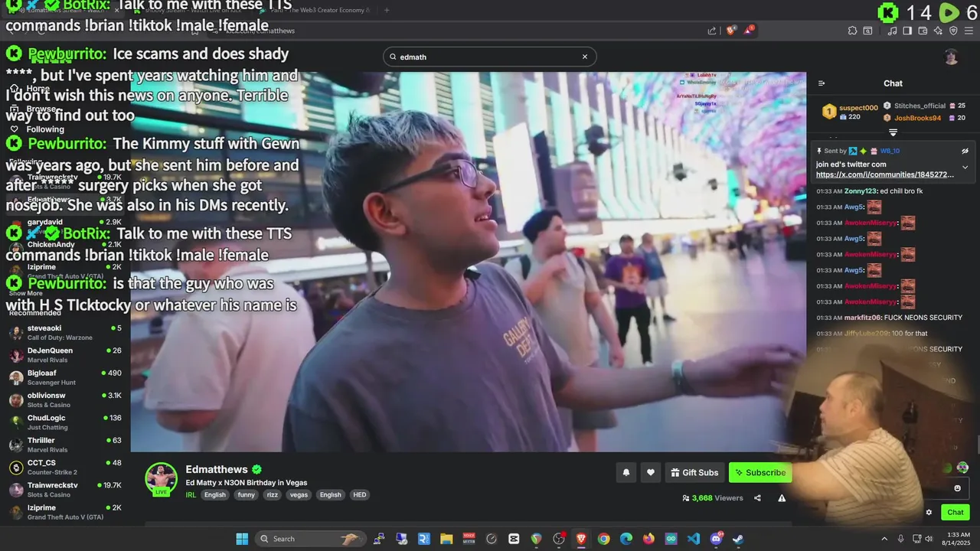Open the emoji picker in chat input
This screenshot has width=980, height=551.
coord(957,488)
